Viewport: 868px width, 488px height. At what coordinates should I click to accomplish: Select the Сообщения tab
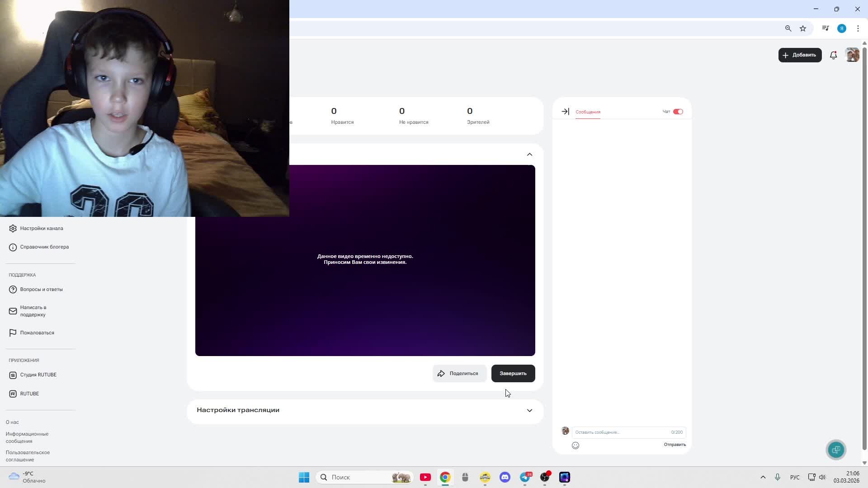pos(588,112)
